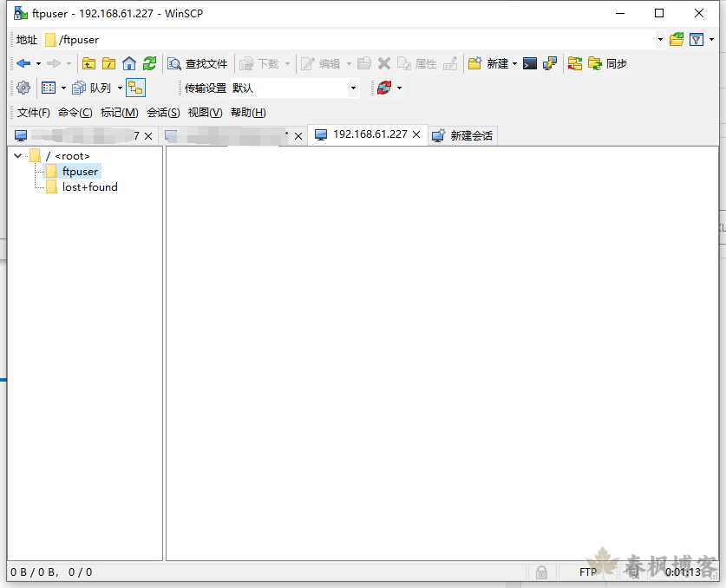
Task: Click the reconnect session globe icon
Action: pos(384,88)
